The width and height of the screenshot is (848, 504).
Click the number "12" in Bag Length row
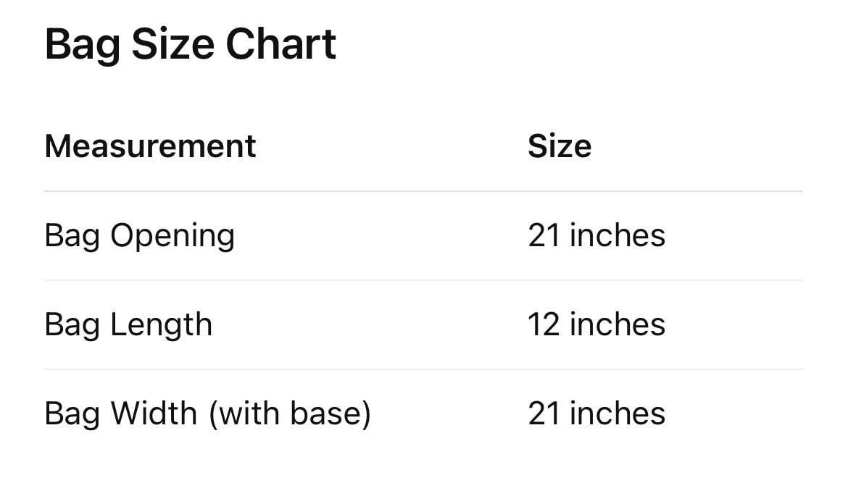[x=544, y=325]
